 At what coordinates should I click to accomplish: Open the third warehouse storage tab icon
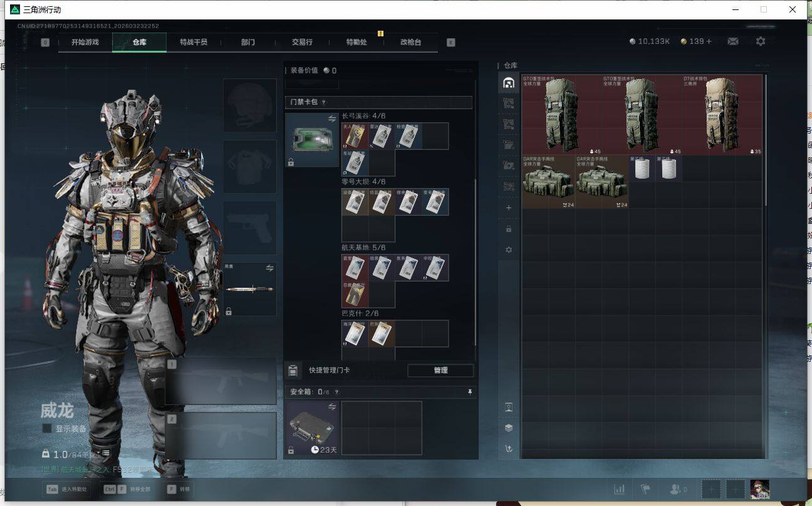click(x=509, y=124)
